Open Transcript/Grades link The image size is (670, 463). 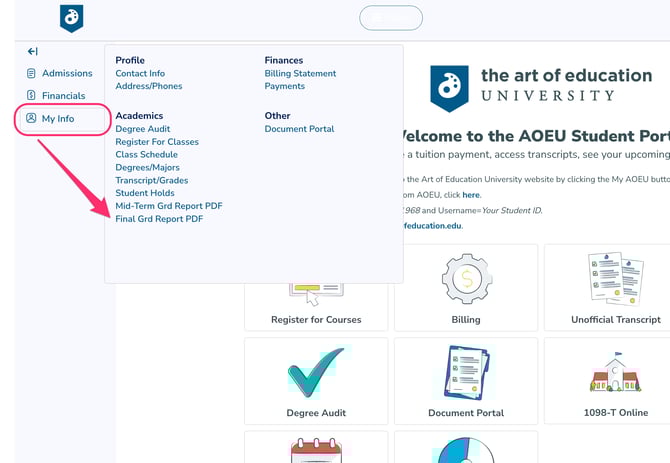point(152,180)
